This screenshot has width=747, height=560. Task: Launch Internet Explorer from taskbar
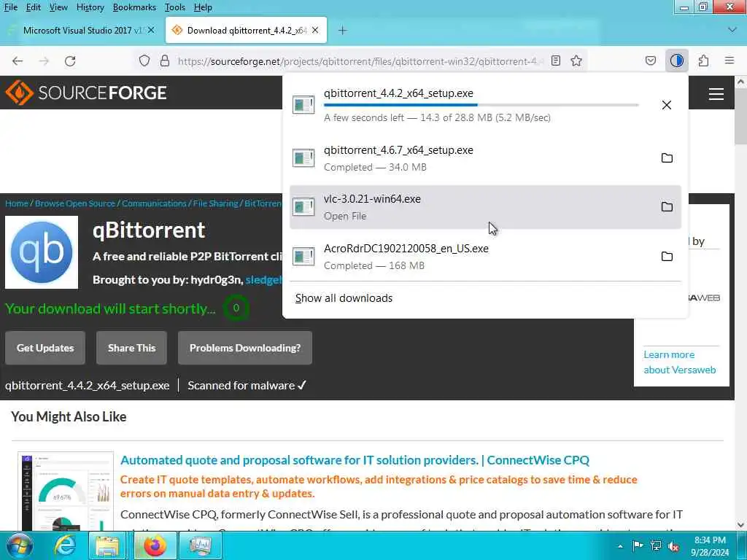coord(64,545)
